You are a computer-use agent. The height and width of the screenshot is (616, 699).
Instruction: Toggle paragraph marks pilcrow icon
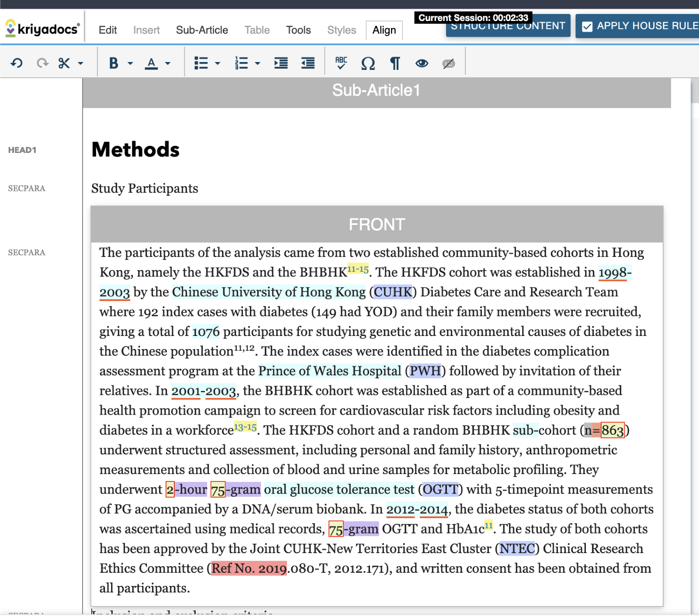(x=395, y=64)
